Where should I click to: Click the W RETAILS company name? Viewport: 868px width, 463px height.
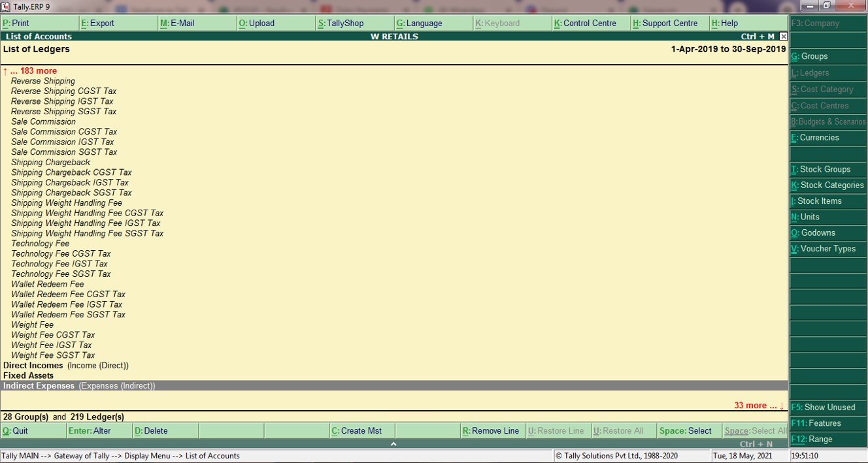click(x=394, y=37)
